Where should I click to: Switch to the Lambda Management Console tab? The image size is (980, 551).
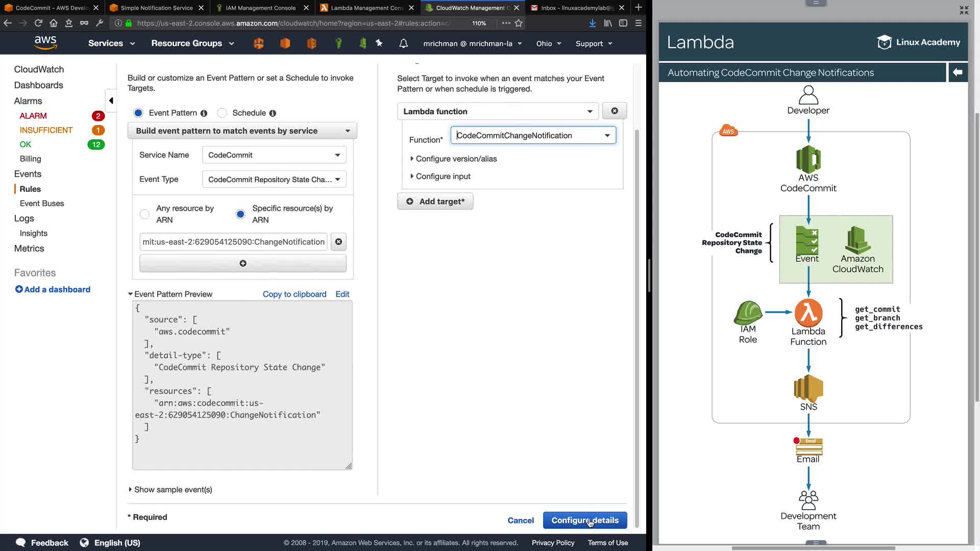coord(366,8)
